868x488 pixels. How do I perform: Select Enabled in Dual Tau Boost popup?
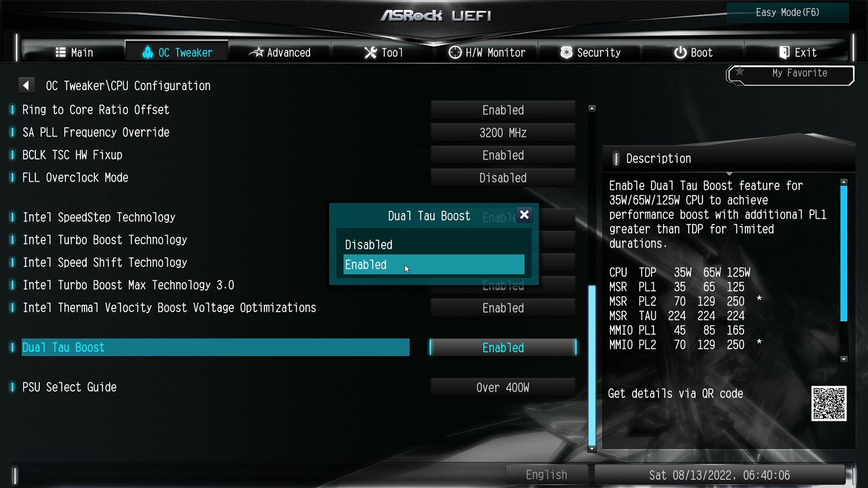pos(433,265)
